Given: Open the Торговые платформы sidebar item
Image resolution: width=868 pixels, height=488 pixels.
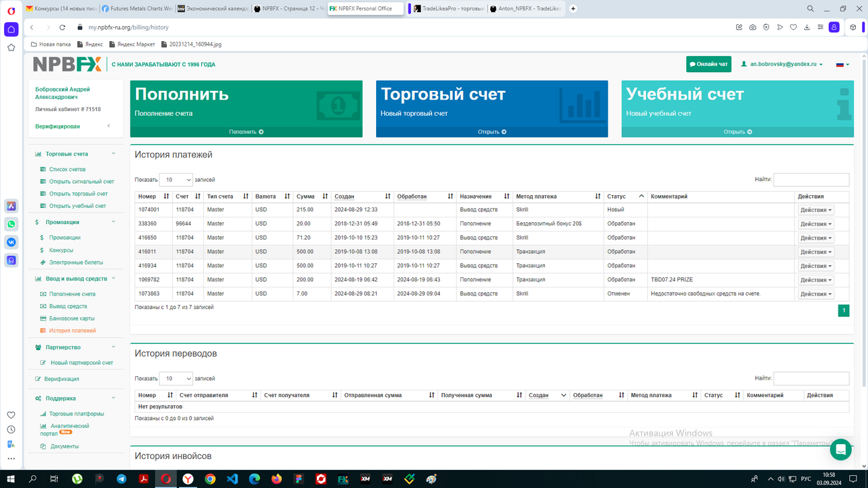Looking at the screenshot, I should 76,414.
